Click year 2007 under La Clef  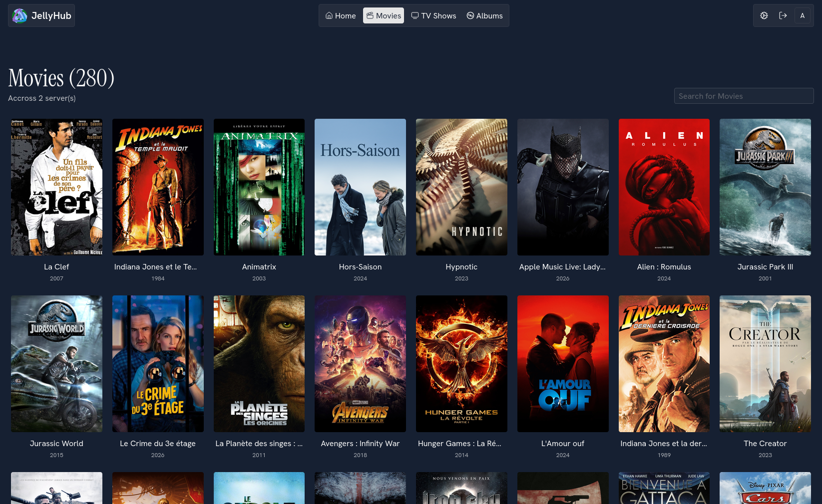click(x=56, y=278)
